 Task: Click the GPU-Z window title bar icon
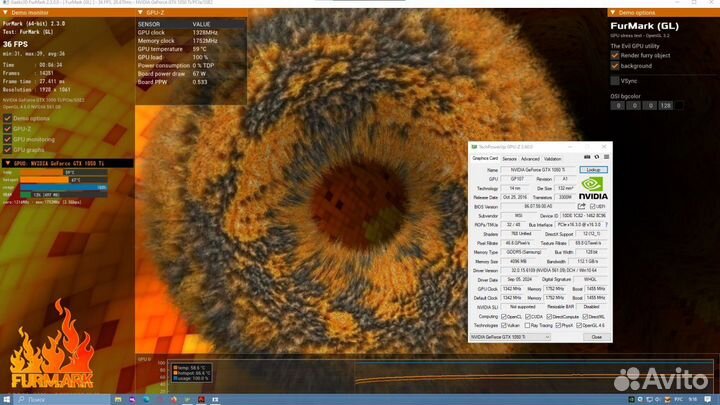pyautogui.click(x=474, y=147)
